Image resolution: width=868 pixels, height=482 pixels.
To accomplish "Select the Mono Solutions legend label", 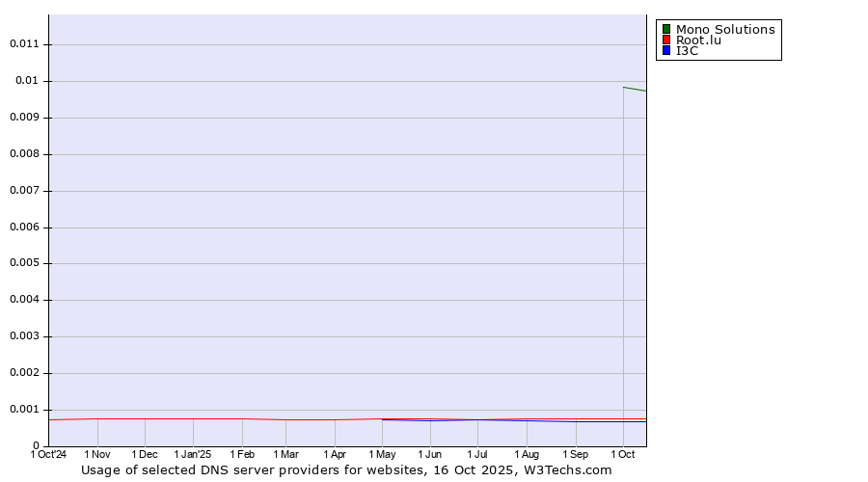I will coord(724,29).
